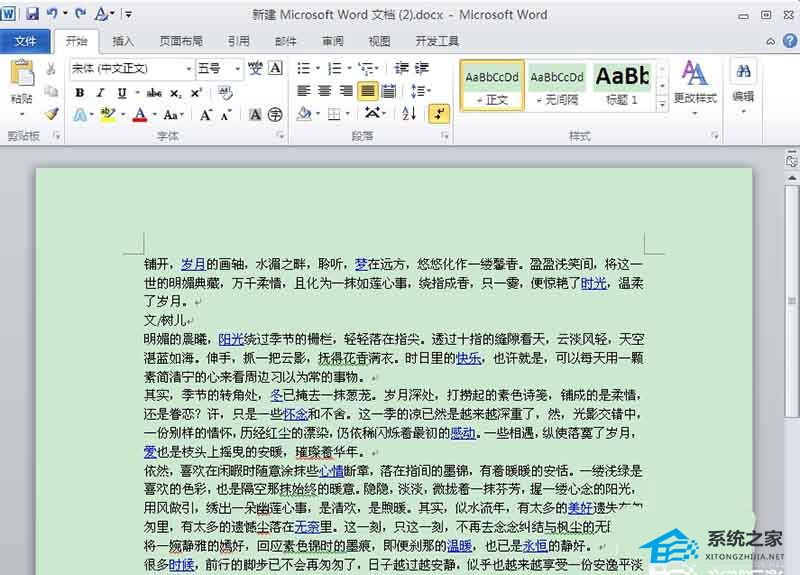Screen dimensions: 800x575
Task: Open the phonetic guide (wén) tool
Action: click(255, 68)
